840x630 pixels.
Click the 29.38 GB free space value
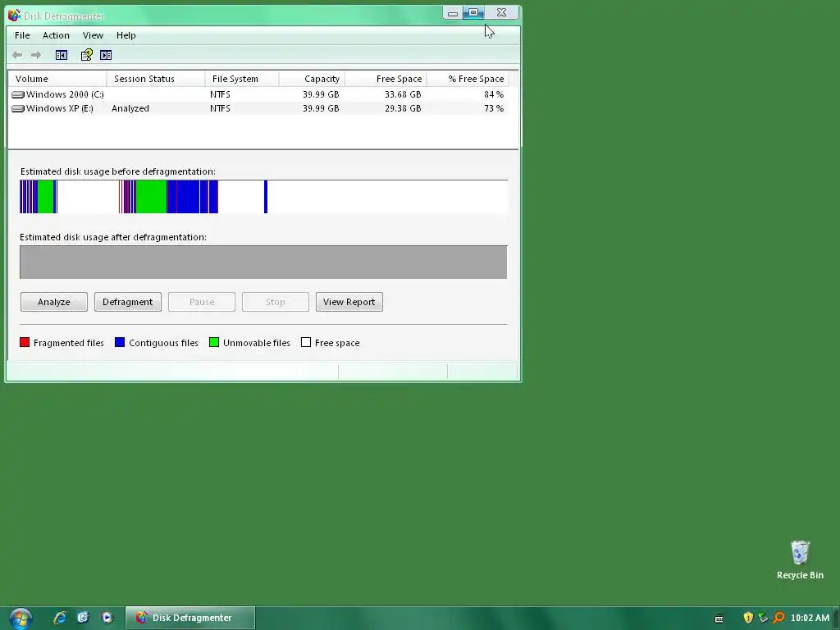(403, 108)
